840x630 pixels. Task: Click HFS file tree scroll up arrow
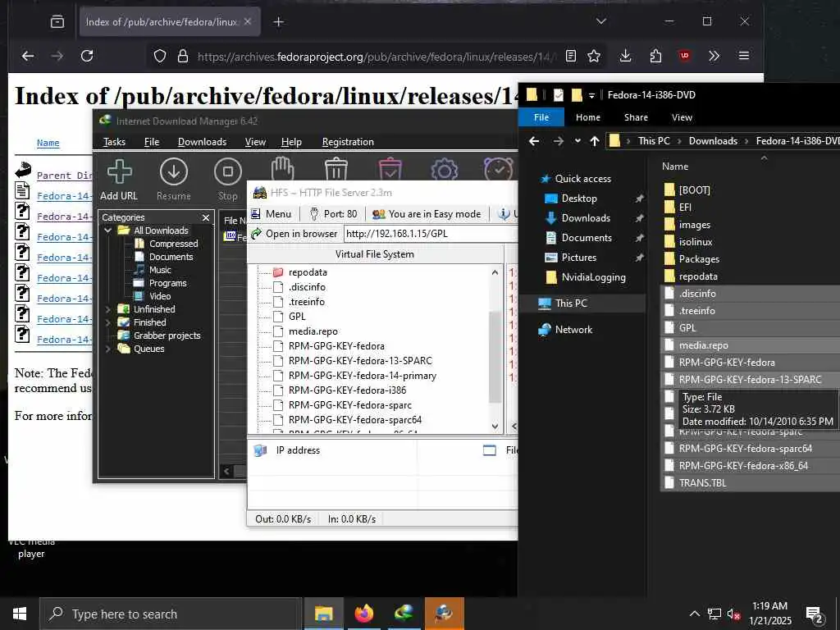[x=495, y=272]
